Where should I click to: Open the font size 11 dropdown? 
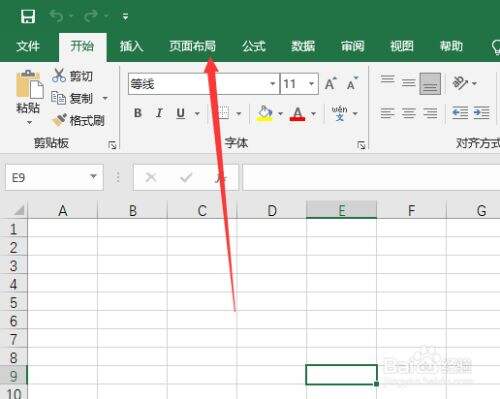pos(311,84)
